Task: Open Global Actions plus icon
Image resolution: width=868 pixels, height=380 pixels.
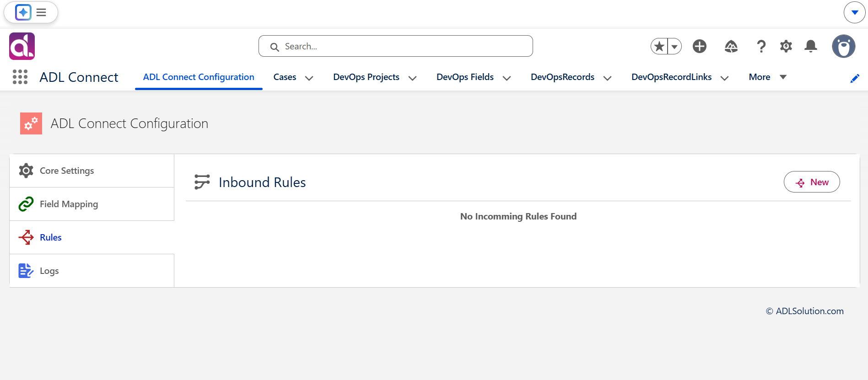Action: click(699, 46)
